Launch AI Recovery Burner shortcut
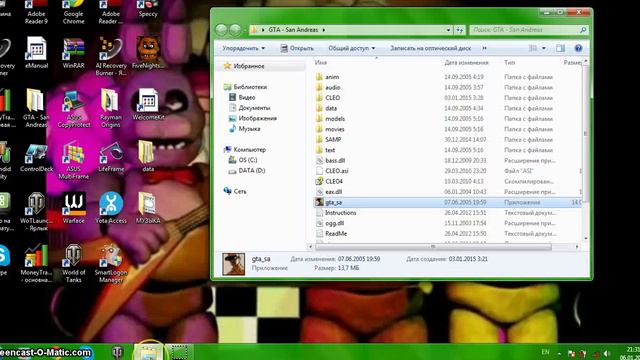This screenshot has height=360, width=640. click(111, 56)
